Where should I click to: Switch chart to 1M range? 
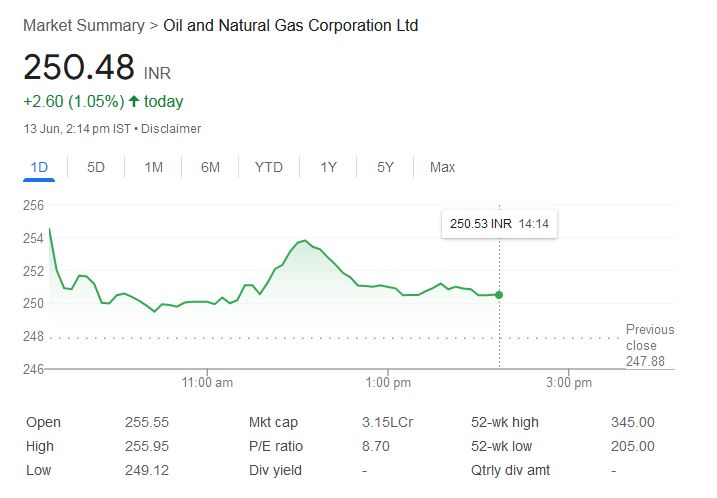click(153, 167)
